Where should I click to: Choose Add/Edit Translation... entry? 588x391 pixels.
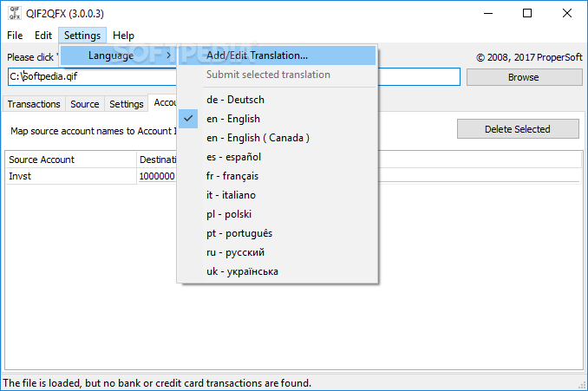tap(278, 55)
